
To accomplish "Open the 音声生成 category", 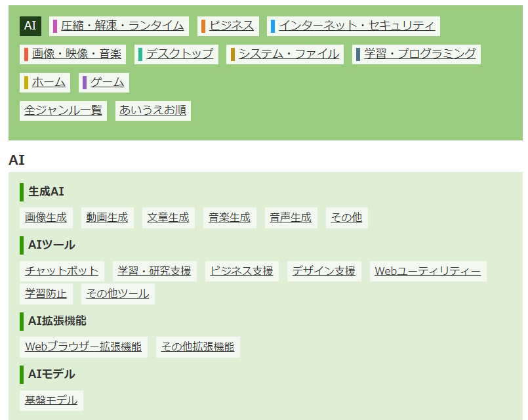I will tap(289, 217).
